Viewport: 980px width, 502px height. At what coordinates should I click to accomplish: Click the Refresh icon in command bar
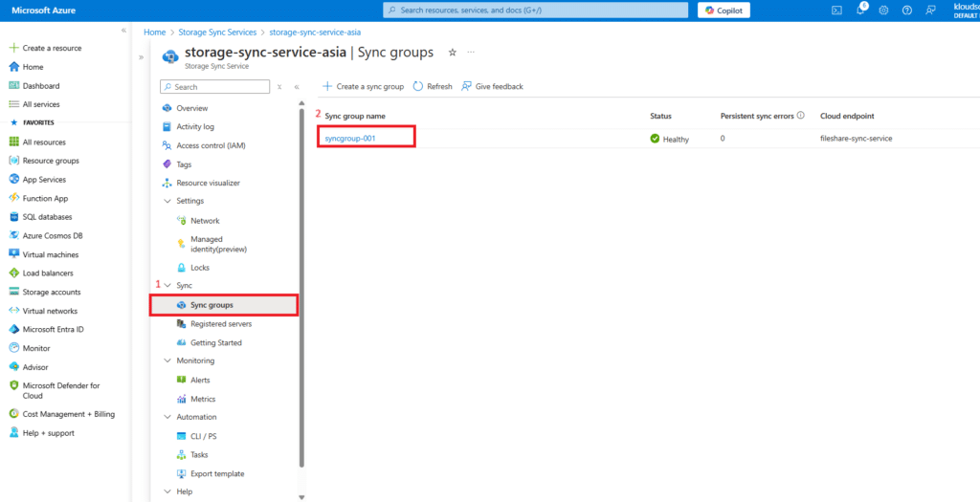[418, 86]
